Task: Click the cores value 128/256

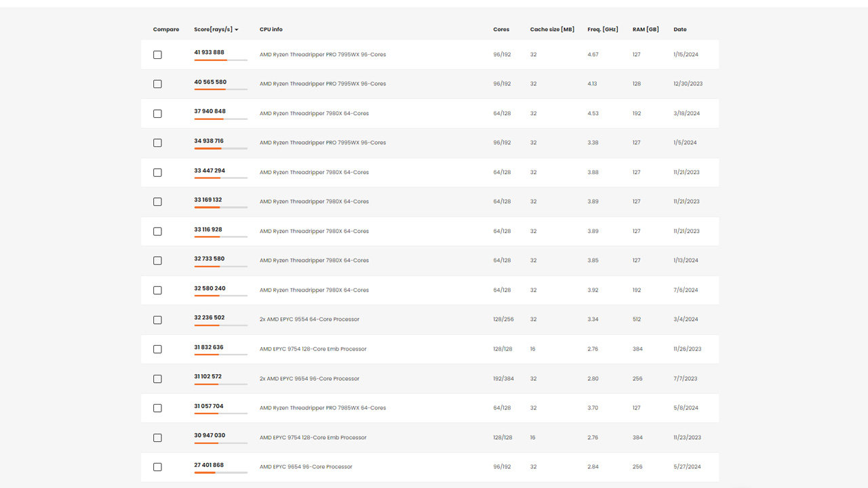Action: point(503,319)
